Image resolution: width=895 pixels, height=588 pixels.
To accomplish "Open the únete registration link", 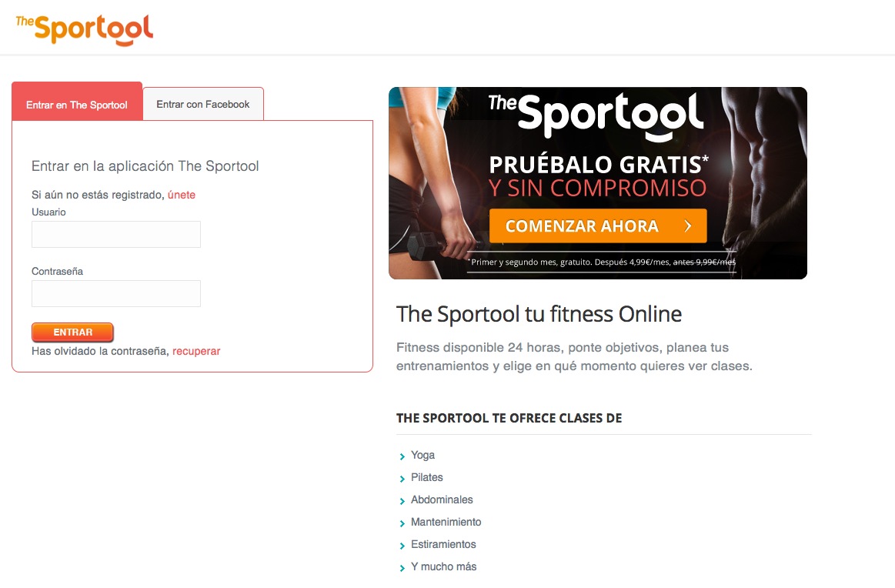I will coord(182,195).
